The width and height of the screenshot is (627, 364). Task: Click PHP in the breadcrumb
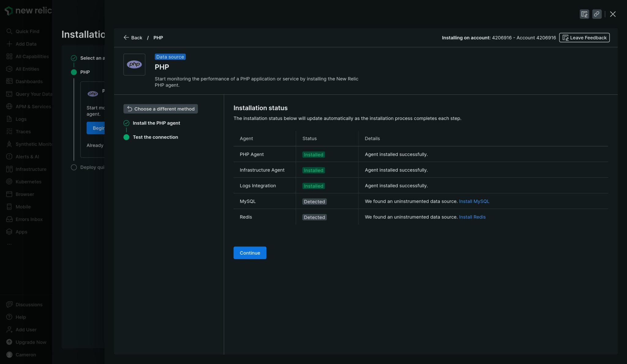[x=158, y=38]
